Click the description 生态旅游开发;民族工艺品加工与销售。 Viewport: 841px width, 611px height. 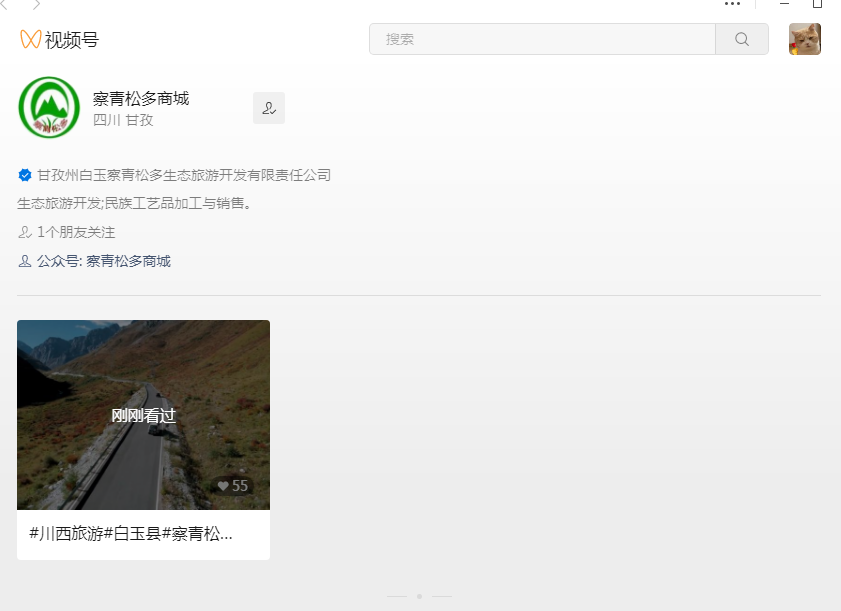135,203
